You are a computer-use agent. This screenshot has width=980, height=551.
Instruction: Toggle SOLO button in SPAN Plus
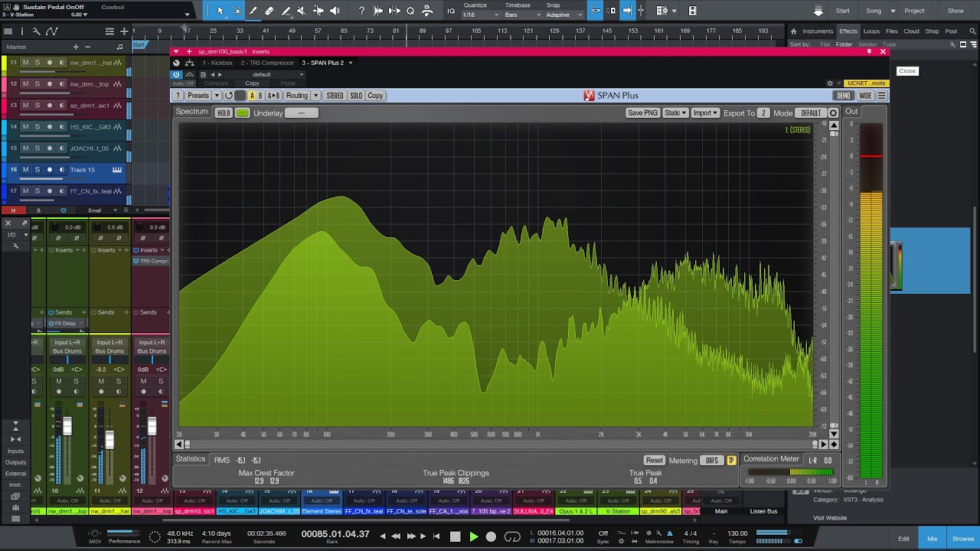pos(356,96)
